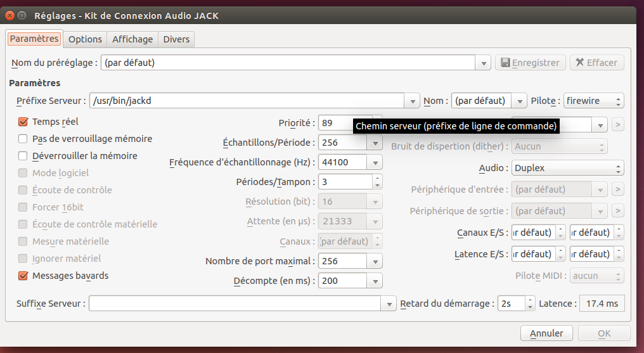Click the Retard du démarrage spinner arrows
This screenshot has width=644, height=353.
[x=531, y=304]
